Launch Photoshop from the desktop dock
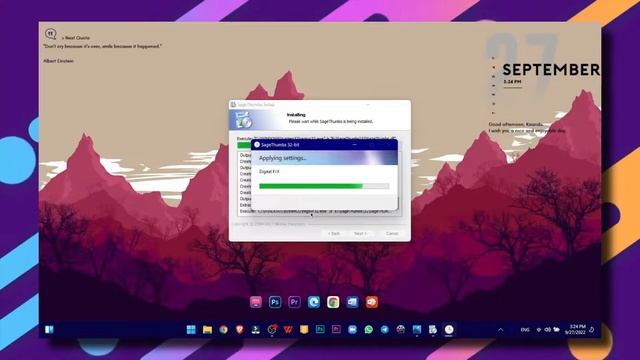 coord(275,302)
